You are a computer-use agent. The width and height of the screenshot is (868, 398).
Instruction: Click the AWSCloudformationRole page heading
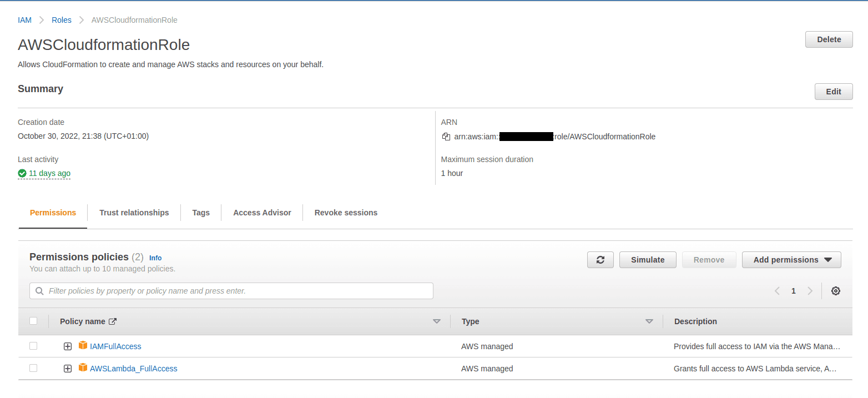pos(104,45)
